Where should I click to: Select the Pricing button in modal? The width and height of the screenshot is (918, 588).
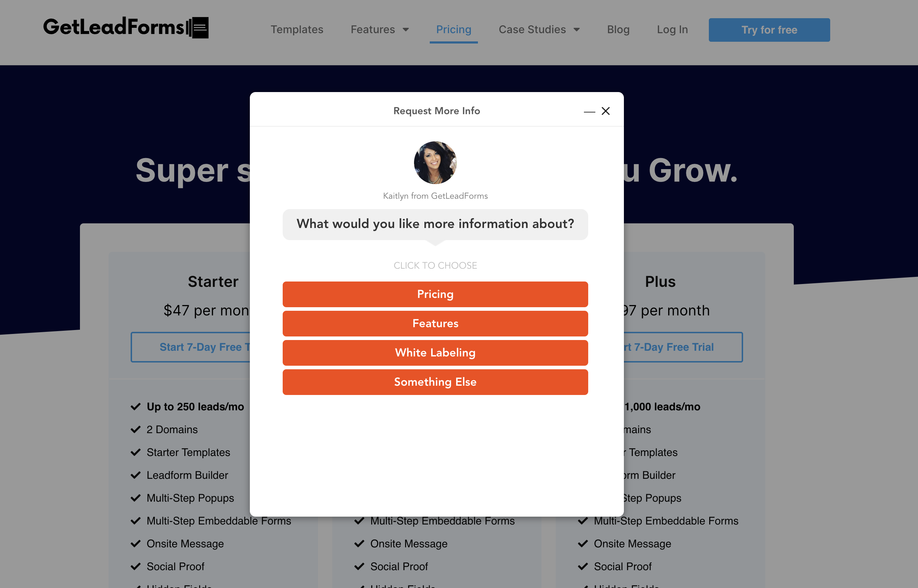pyautogui.click(x=435, y=294)
